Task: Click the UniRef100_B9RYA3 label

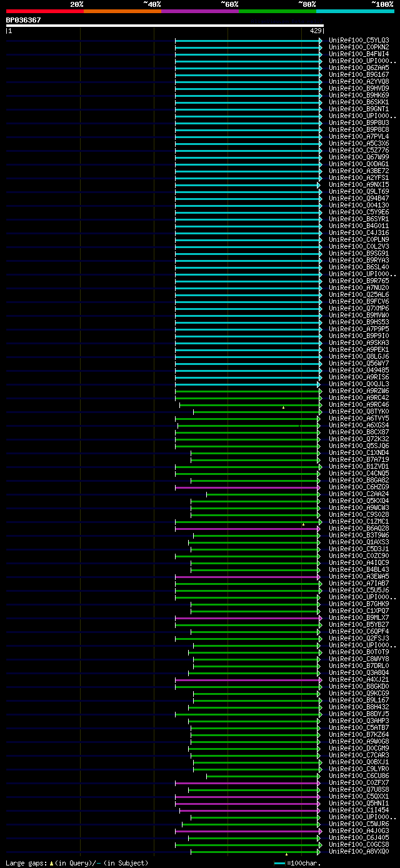Action: (359, 261)
